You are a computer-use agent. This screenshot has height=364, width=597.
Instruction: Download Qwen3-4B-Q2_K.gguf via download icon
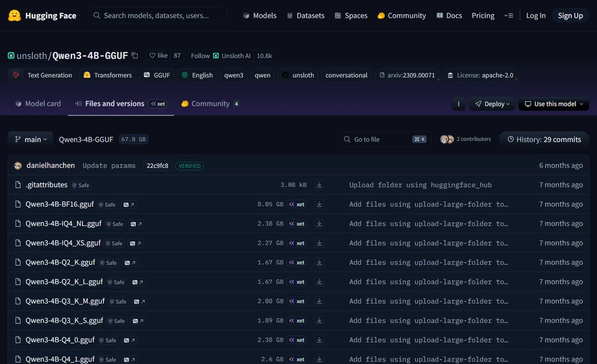pos(319,263)
